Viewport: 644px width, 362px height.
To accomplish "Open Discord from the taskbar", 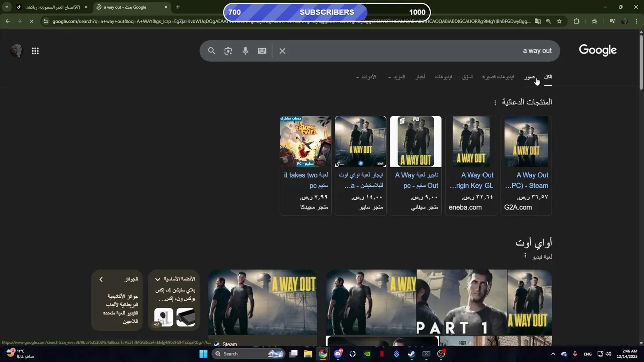I will [338, 354].
